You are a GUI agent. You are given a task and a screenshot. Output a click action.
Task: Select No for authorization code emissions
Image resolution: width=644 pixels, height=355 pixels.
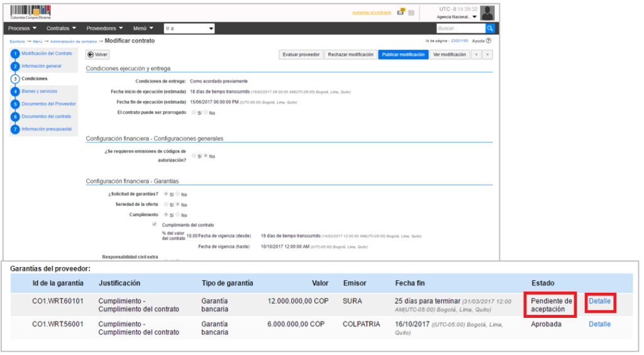tap(204, 156)
